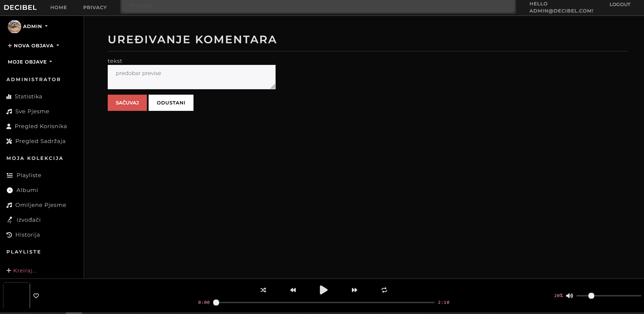
Task: Open Pregled Korisnika page
Action: (x=41, y=126)
